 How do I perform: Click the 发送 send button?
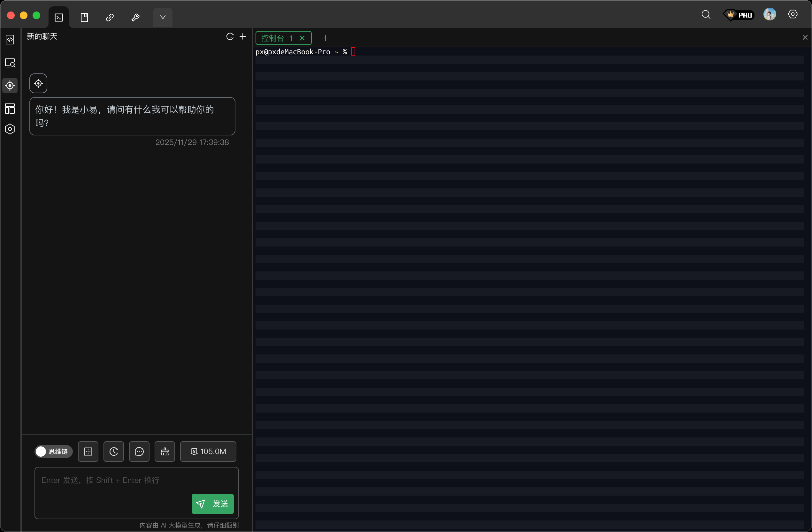(212, 504)
